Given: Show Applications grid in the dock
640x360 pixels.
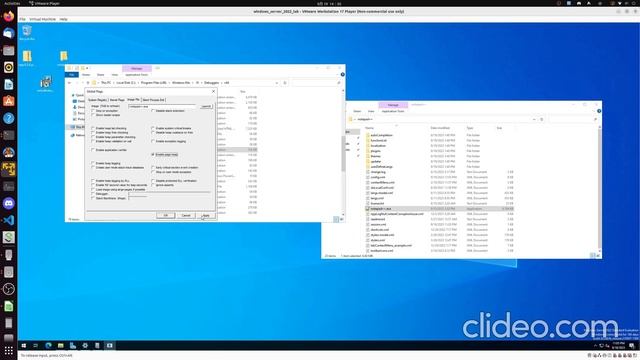Looking at the screenshot, I should pos(9,351).
